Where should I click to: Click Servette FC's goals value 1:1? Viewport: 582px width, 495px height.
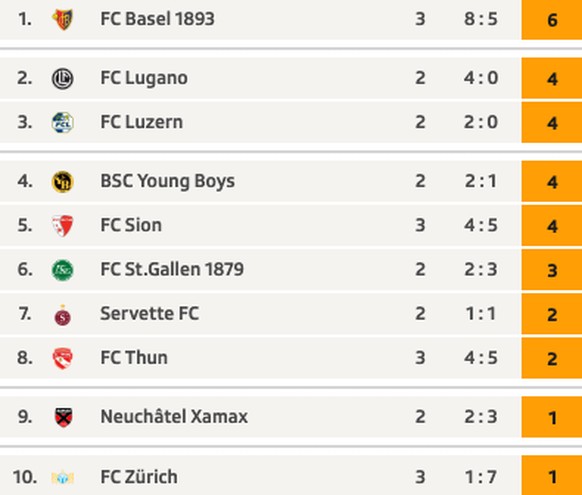481,314
